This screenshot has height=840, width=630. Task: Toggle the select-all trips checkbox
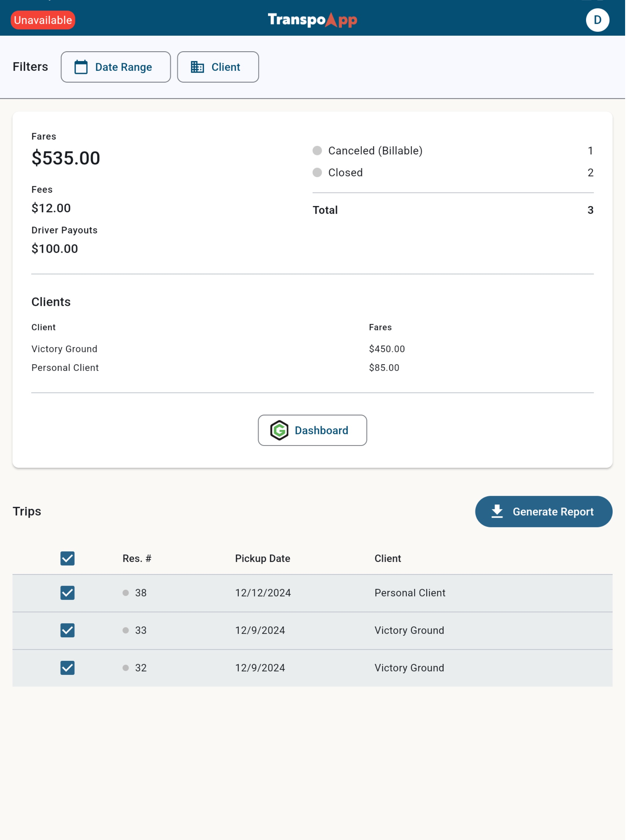pos(67,558)
